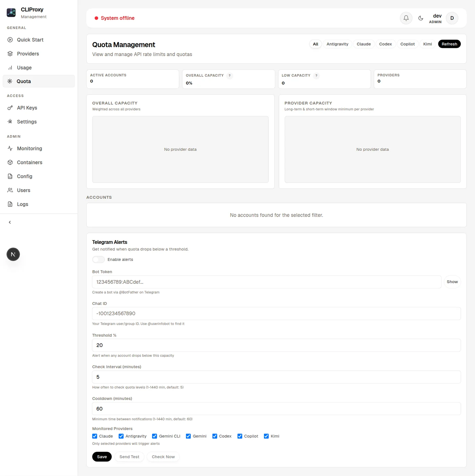This screenshot has width=475, height=476.
Task: Filter quotas by Claude
Action: 364,44
